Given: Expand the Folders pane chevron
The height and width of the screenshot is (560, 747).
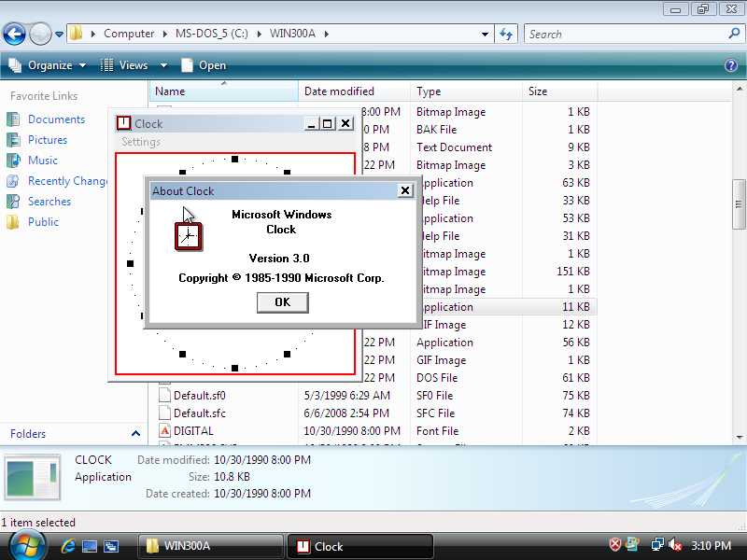Looking at the screenshot, I should click(x=135, y=434).
